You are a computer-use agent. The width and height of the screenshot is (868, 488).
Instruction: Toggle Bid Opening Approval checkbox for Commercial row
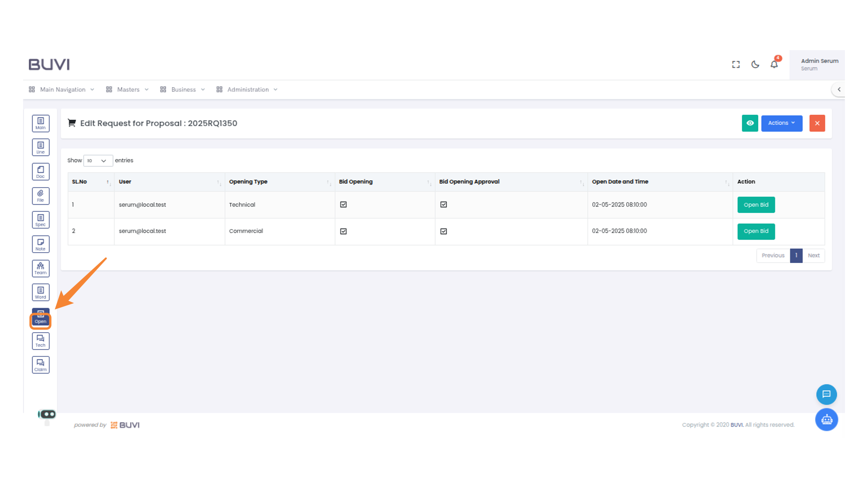[x=443, y=231]
